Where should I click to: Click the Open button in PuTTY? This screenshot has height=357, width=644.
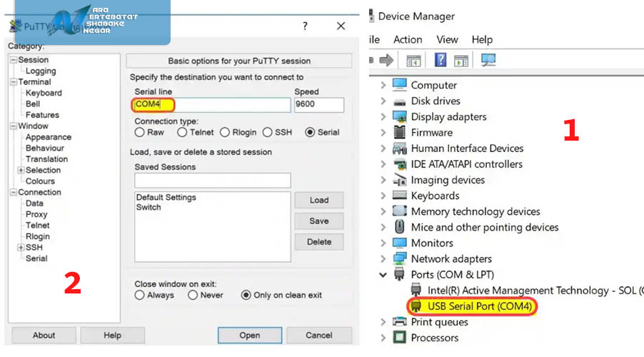(250, 336)
